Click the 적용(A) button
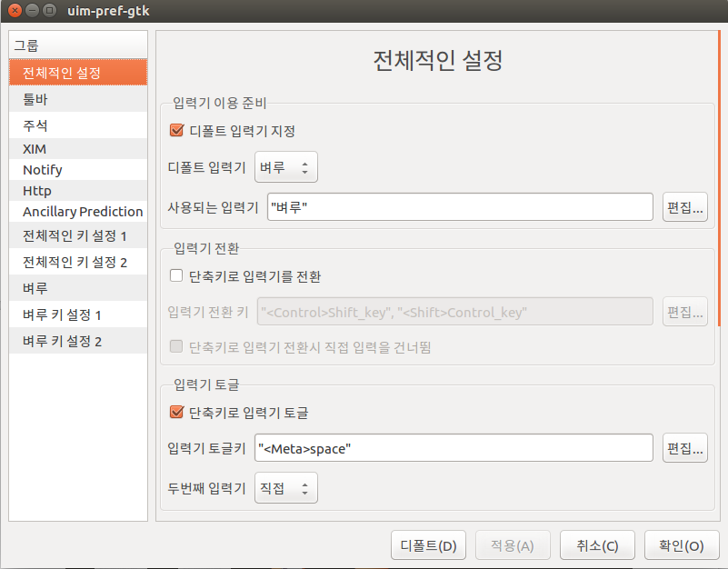Viewport: 728px width, 569px height. (513, 545)
